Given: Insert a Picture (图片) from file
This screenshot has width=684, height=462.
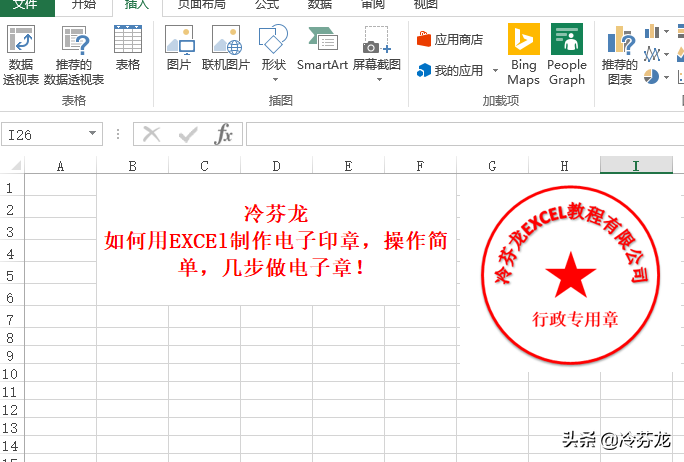Looking at the screenshot, I should (179, 48).
